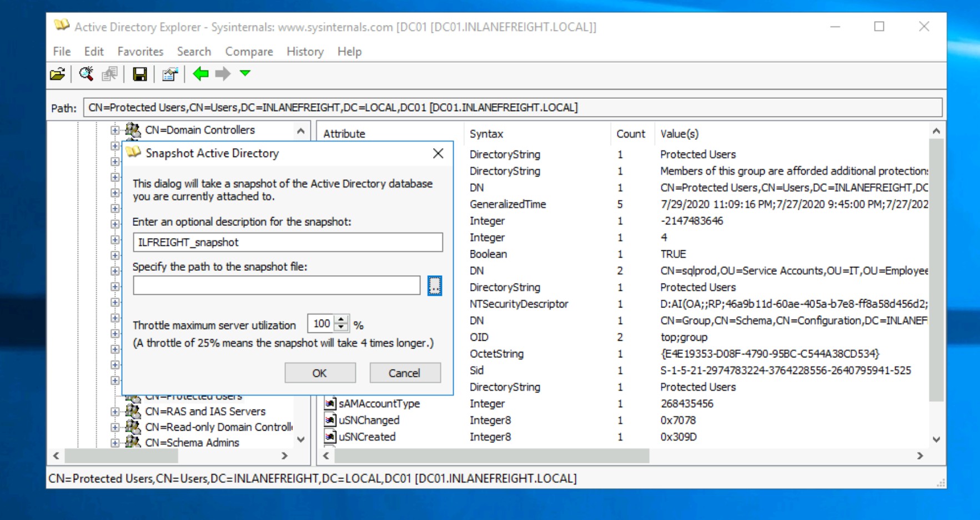Click the snapshot file path field
Viewport: 980px width, 520px height.
[277, 286]
